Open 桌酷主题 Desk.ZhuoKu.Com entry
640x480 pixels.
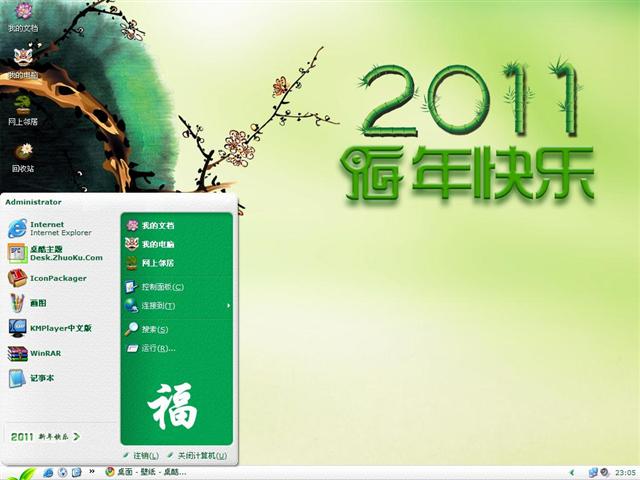coord(55,253)
